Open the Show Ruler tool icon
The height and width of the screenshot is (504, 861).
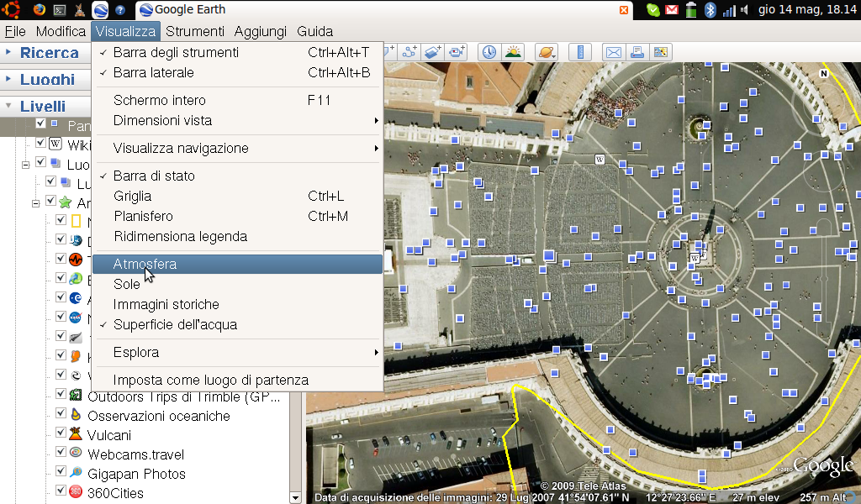580,52
